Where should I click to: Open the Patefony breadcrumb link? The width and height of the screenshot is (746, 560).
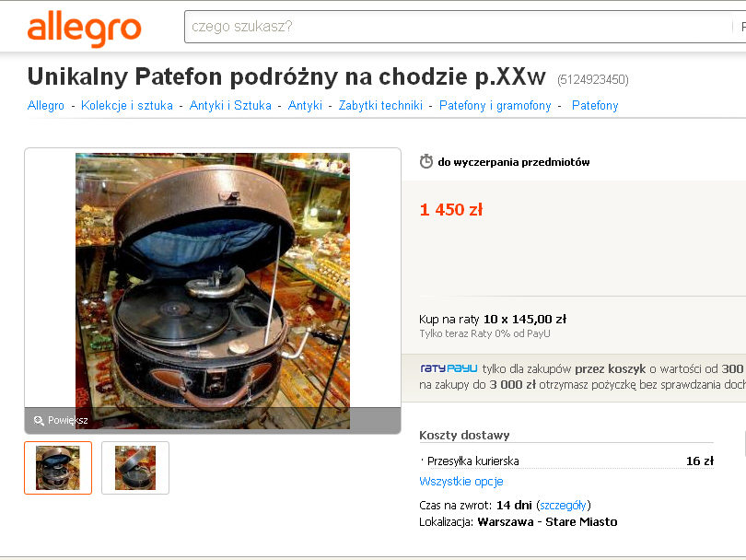(595, 105)
